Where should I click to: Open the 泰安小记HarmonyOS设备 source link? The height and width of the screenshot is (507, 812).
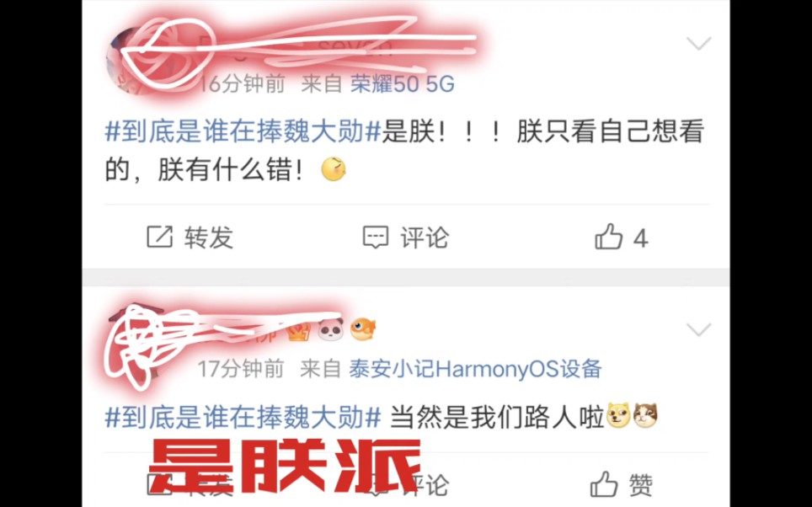point(475,369)
